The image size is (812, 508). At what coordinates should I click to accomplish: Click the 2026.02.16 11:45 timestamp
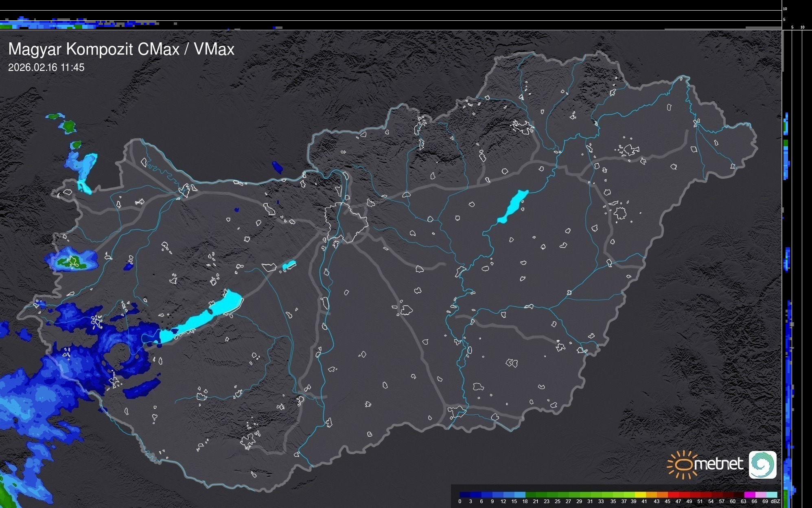(46, 67)
